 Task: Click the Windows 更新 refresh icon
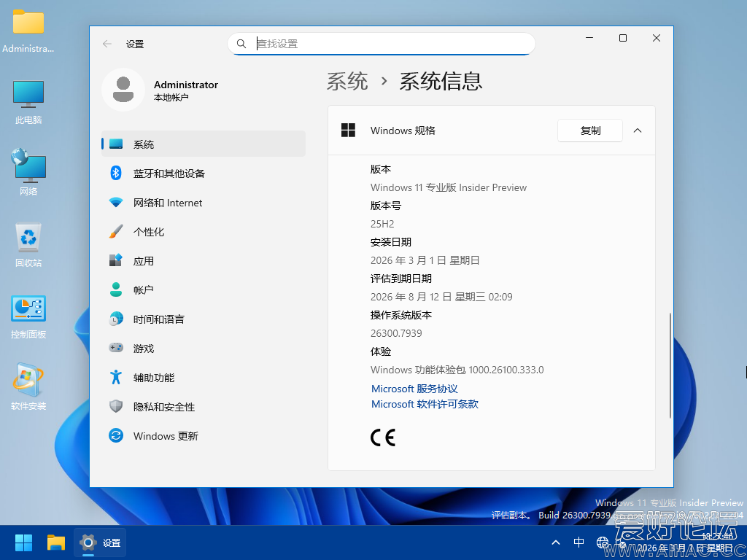(116, 435)
